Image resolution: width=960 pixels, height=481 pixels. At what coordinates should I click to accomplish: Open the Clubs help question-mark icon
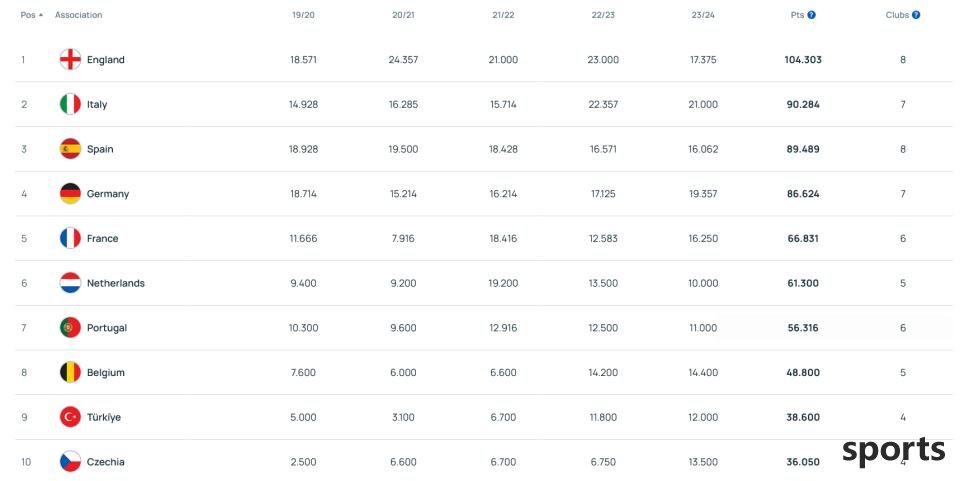(916, 15)
